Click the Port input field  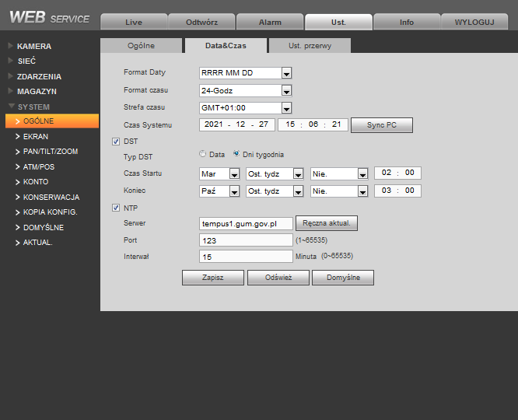pyautogui.click(x=246, y=240)
